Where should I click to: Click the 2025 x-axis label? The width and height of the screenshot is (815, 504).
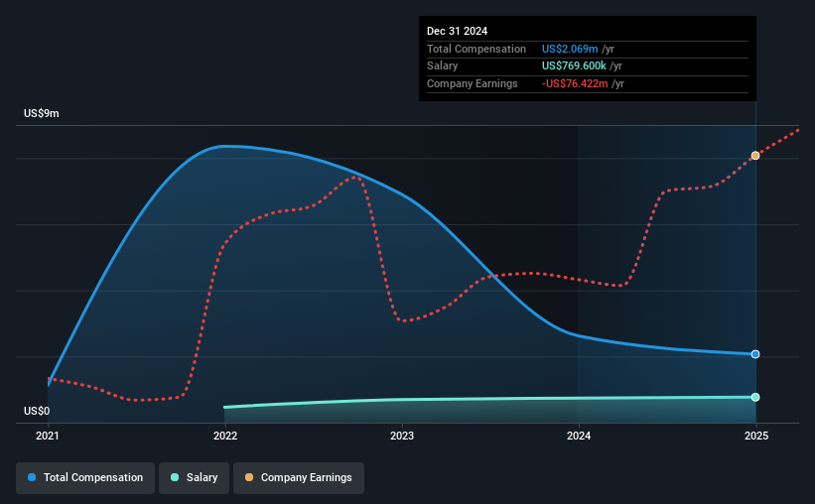click(755, 436)
